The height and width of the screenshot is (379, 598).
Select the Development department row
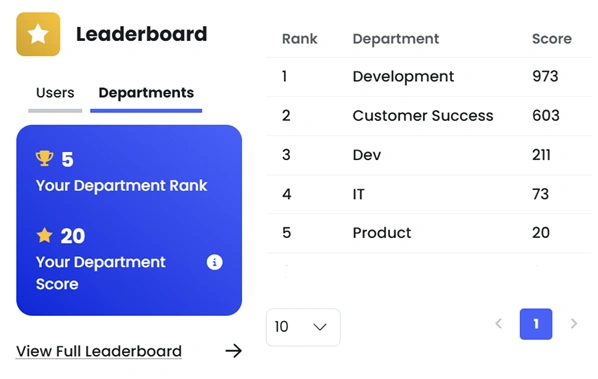click(429, 77)
